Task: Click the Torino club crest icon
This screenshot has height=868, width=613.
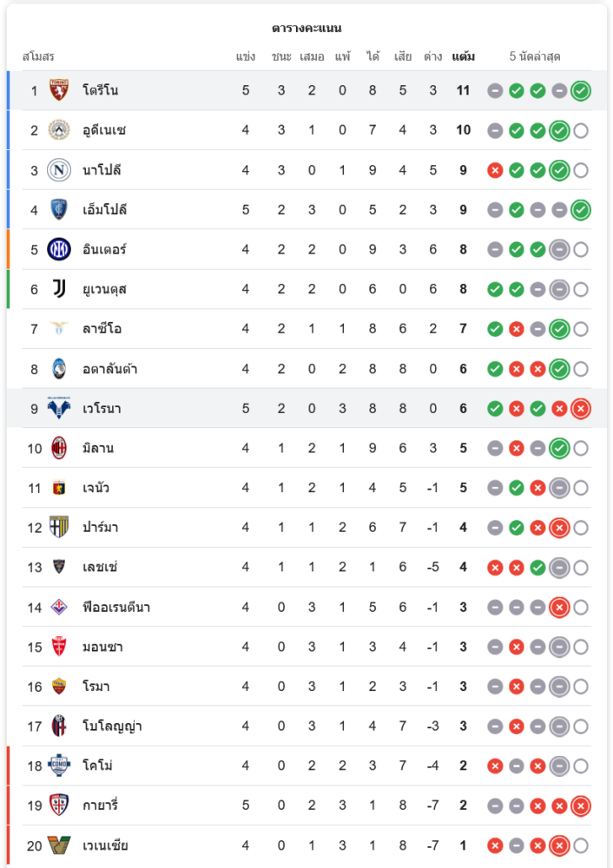Action: [59, 90]
